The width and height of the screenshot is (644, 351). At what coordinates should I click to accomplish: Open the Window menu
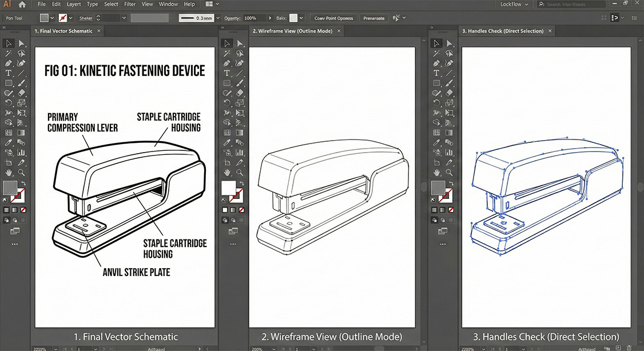point(168,5)
